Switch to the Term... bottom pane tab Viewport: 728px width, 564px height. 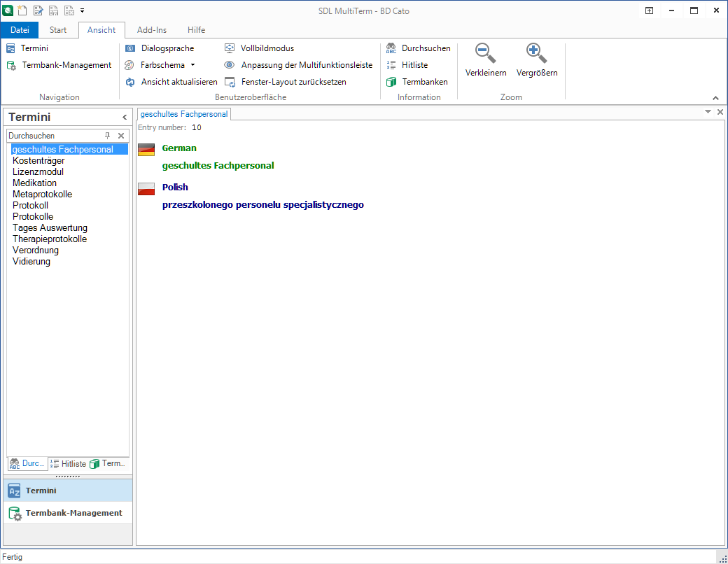tap(107, 463)
